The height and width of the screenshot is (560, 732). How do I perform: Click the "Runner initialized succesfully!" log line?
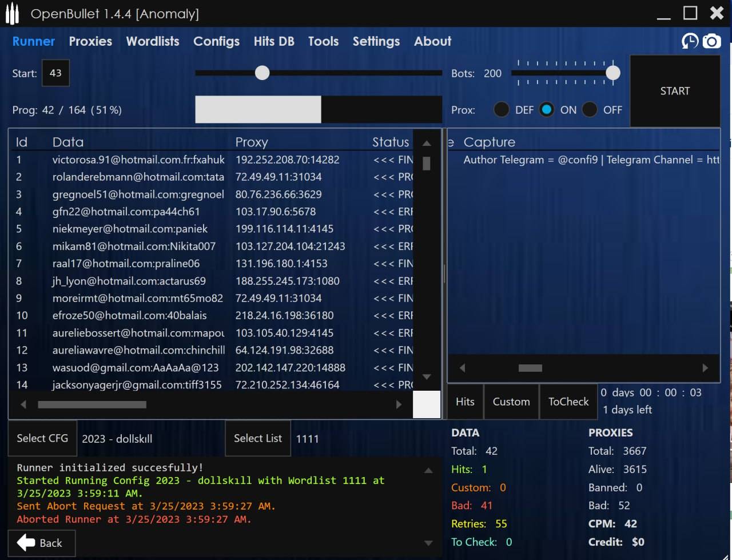click(x=110, y=467)
